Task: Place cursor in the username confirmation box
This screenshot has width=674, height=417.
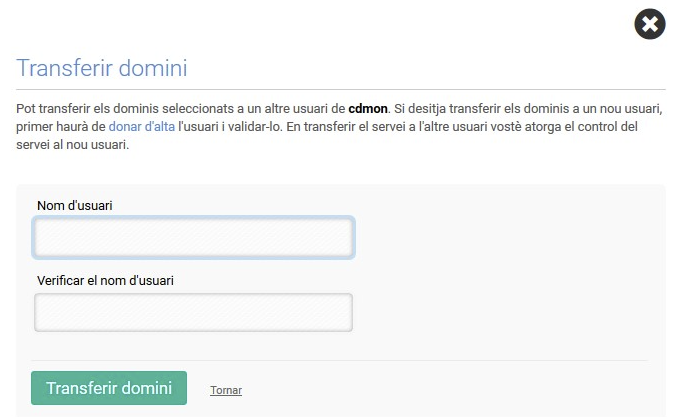Action: click(193, 313)
